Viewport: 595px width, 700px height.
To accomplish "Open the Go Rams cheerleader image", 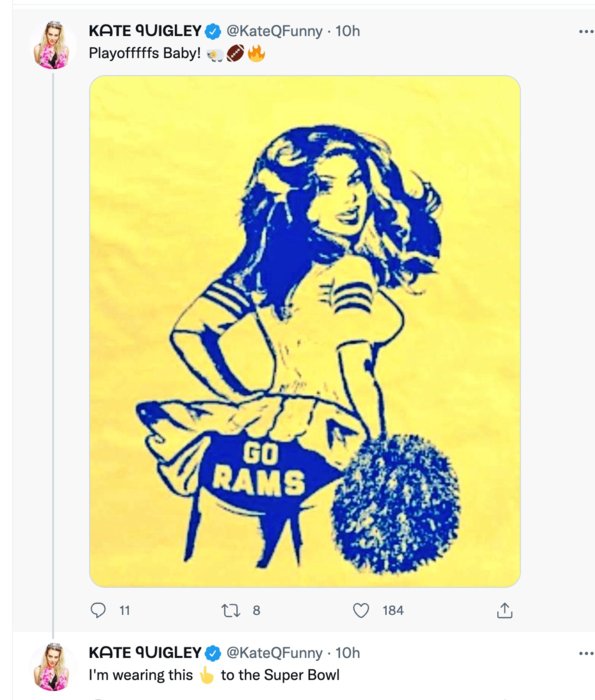I will pyautogui.click(x=305, y=331).
